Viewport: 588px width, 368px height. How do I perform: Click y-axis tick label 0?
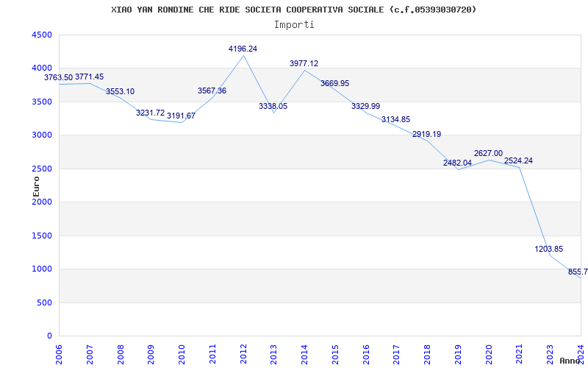coord(50,336)
